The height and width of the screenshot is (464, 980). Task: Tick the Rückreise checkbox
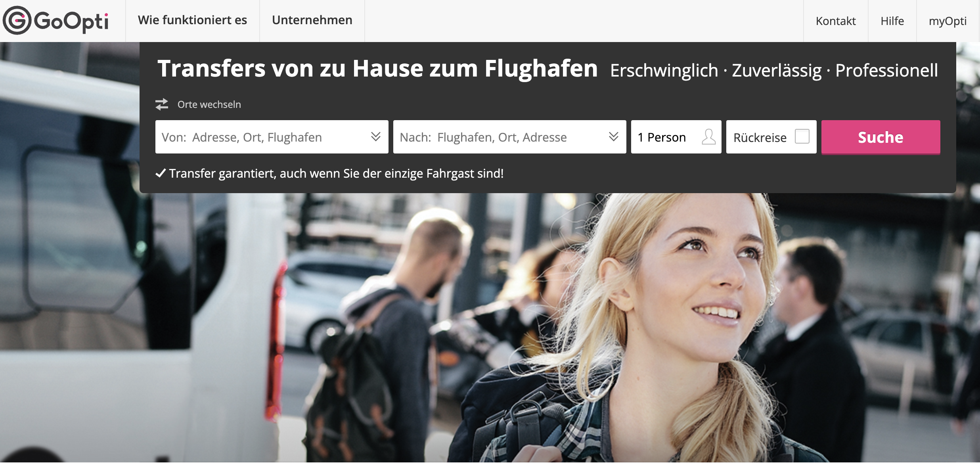[802, 136]
